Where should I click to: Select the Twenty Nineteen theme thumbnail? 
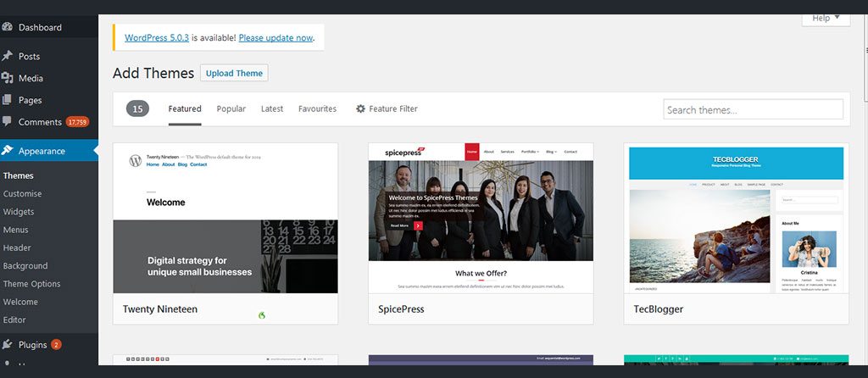[x=225, y=219]
